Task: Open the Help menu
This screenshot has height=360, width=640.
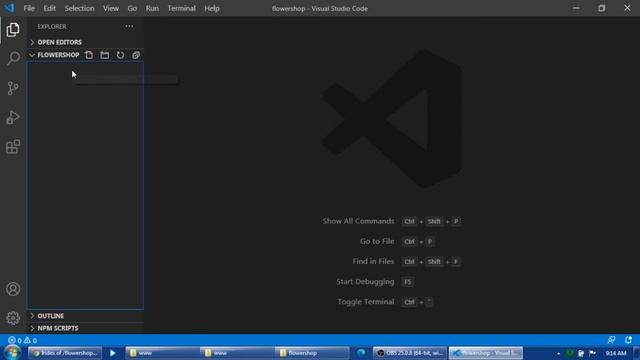Action: 211,8
